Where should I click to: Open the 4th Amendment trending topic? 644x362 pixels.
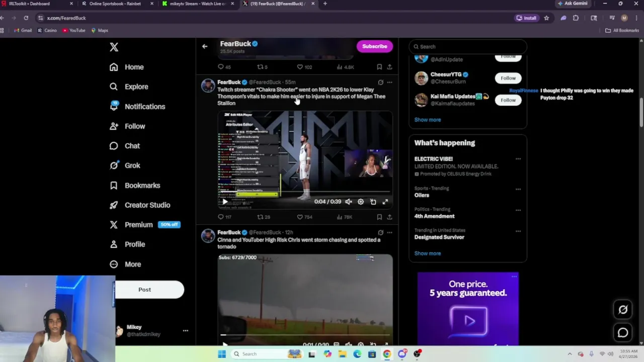pyautogui.click(x=434, y=216)
